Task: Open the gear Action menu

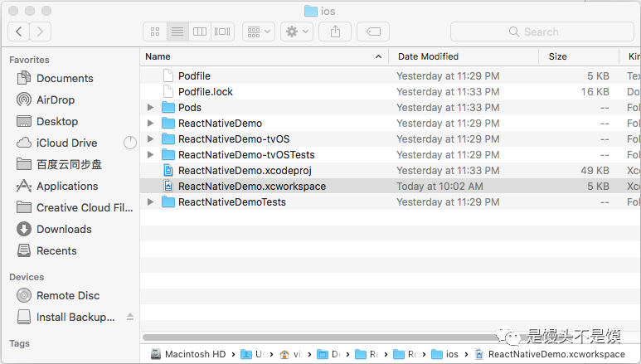Action: (x=297, y=32)
